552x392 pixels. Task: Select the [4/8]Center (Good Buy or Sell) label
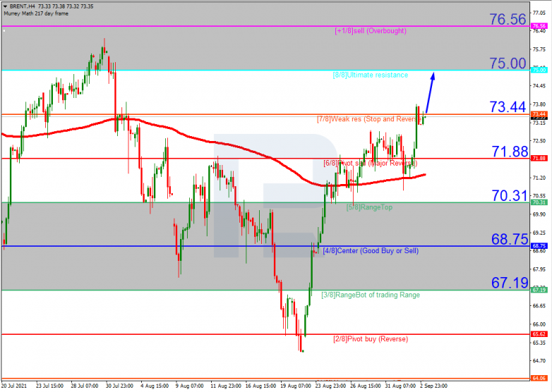[371, 251]
